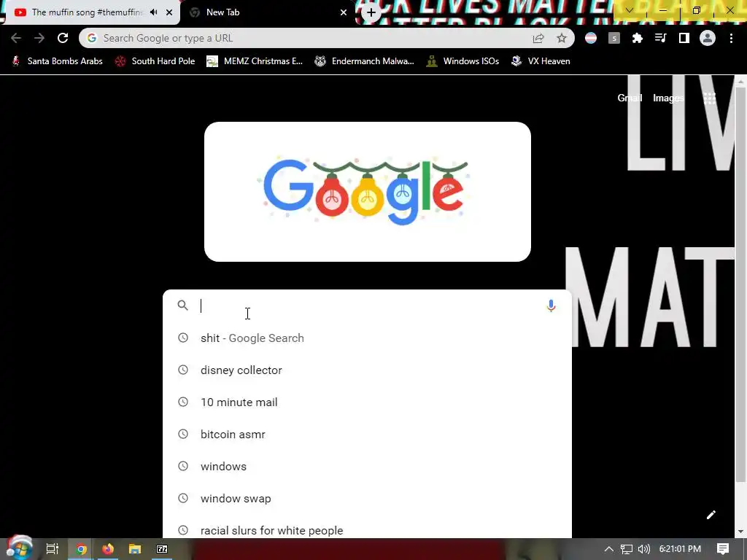Select 'bitcoin asmr' suggestion
This screenshot has width=747, height=560.
coord(368,435)
